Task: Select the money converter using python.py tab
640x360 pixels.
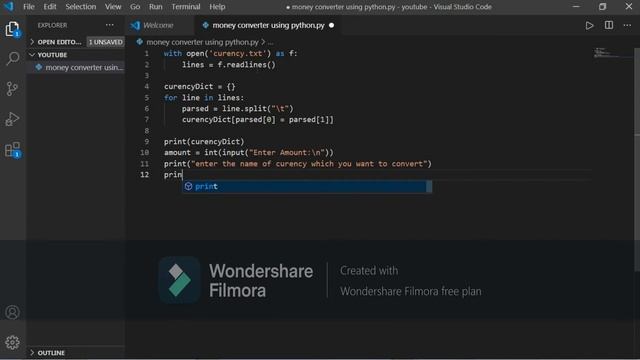Action: [268, 25]
